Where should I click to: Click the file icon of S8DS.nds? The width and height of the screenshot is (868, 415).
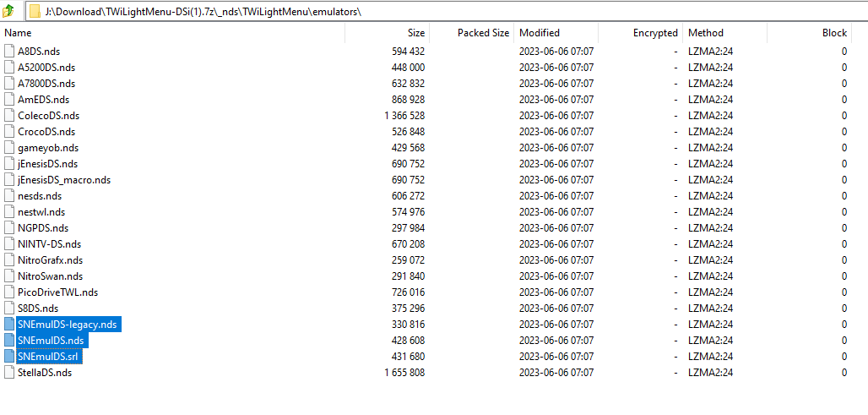pos(8,309)
